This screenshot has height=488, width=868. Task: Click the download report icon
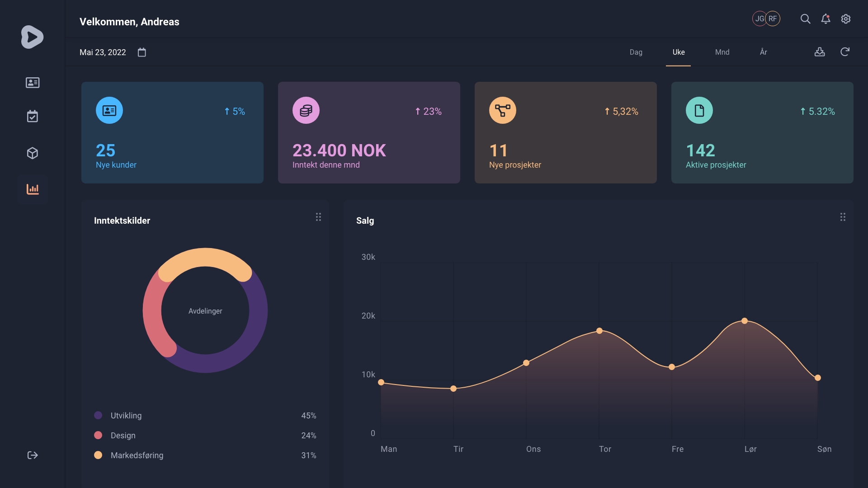(x=820, y=52)
